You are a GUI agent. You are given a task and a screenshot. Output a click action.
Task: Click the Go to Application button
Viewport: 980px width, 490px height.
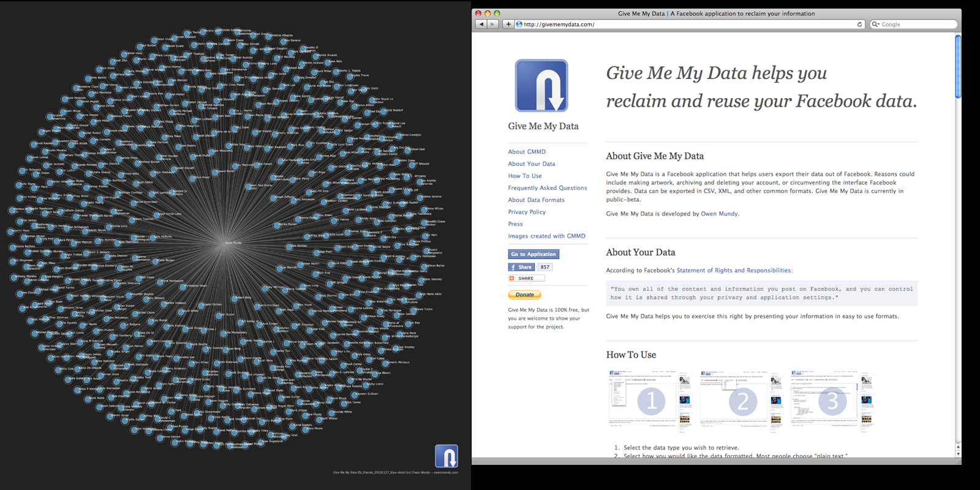tap(533, 254)
